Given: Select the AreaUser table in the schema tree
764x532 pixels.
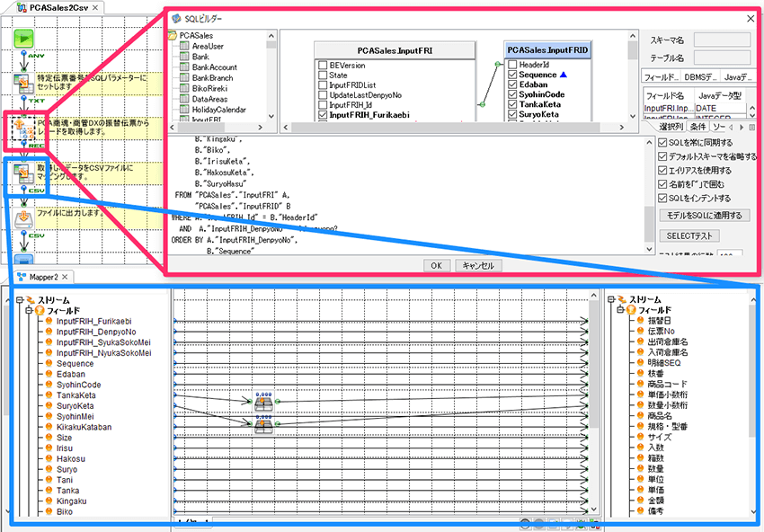Looking at the screenshot, I should 208,47.
